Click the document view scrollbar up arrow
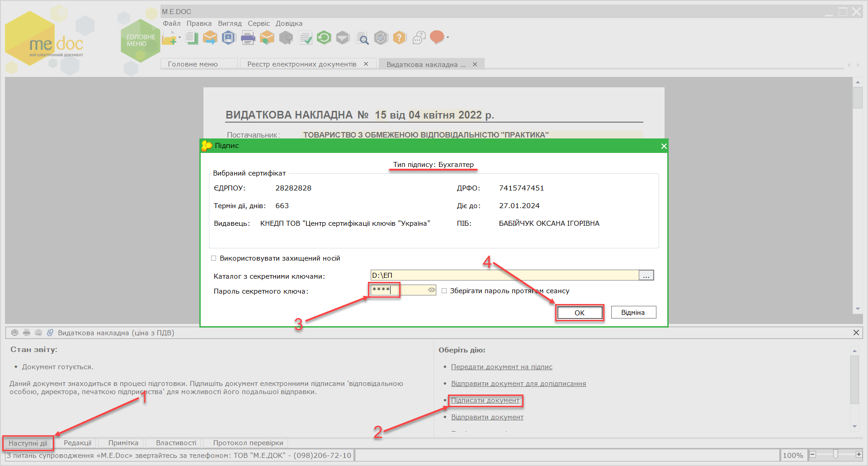 pyautogui.click(x=858, y=82)
